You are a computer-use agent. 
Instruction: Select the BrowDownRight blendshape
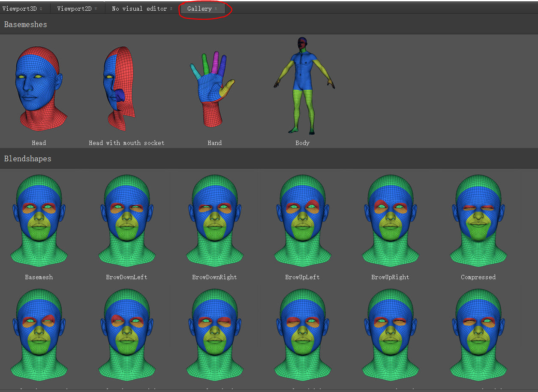214,221
